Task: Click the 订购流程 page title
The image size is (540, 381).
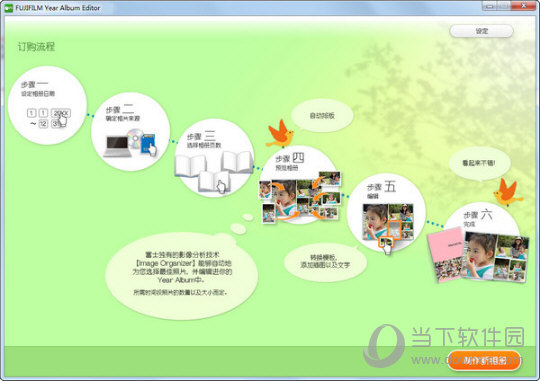Action: point(36,47)
